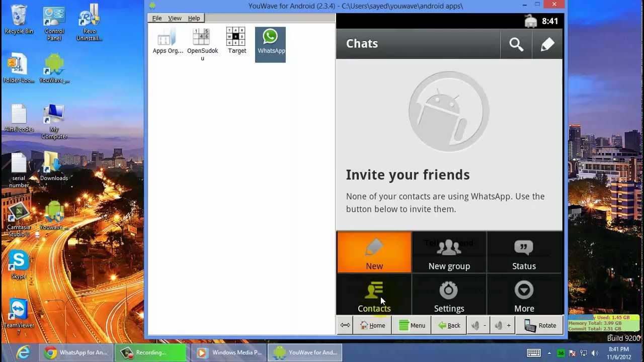Image resolution: width=644 pixels, height=362 pixels.
Task: Click the Chats title in WhatsApp header
Action: pos(362,44)
